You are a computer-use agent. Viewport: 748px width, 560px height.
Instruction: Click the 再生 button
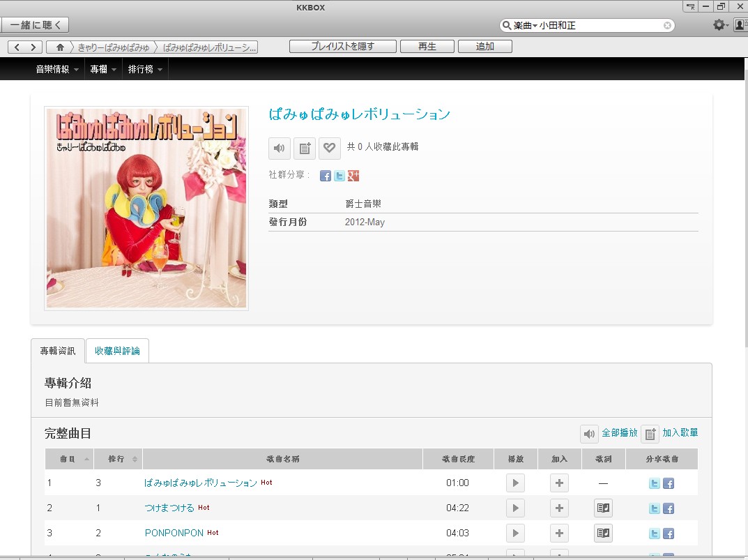[x=427, y=46]
